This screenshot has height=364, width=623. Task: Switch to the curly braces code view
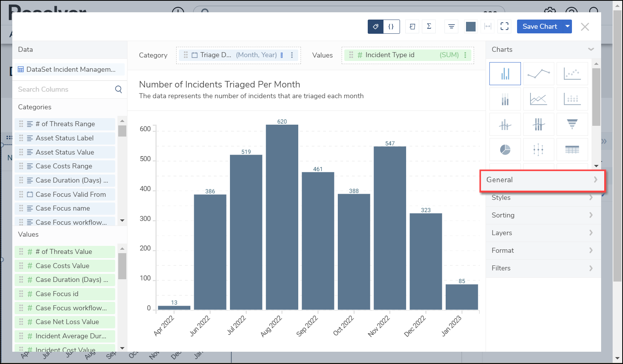[x=391, y=26]
